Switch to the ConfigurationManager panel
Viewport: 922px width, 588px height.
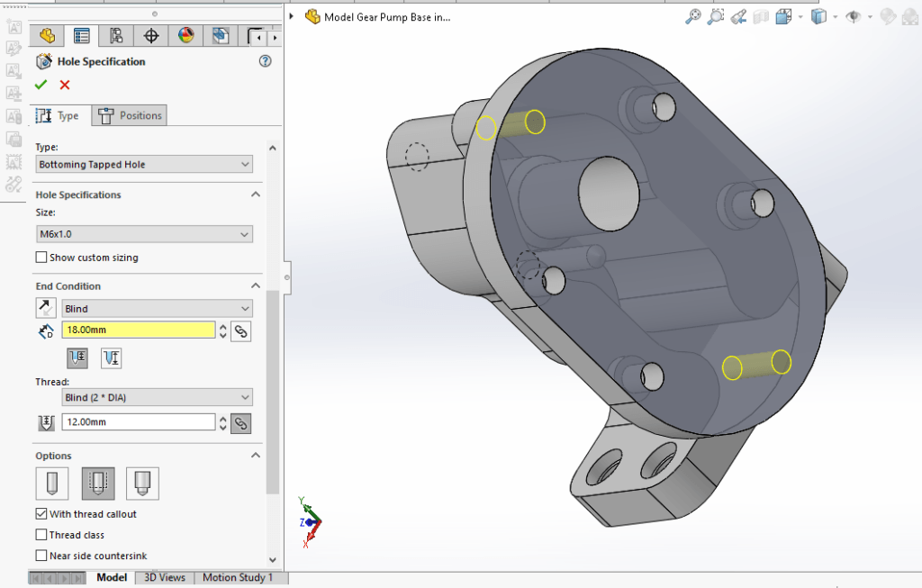pos(115,36)
